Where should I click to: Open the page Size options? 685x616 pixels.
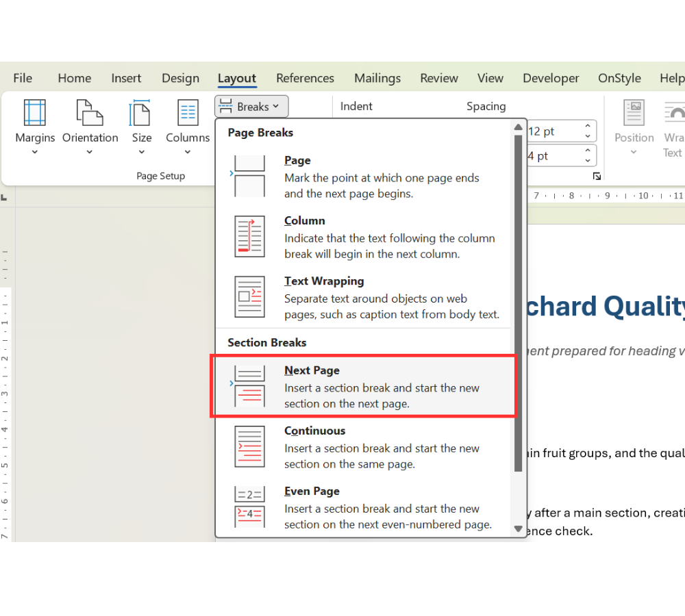[x=141, y=127]
